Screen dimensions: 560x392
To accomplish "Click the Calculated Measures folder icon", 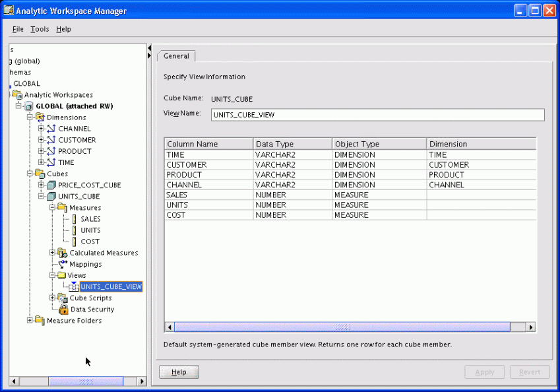I will click(62, 253).
